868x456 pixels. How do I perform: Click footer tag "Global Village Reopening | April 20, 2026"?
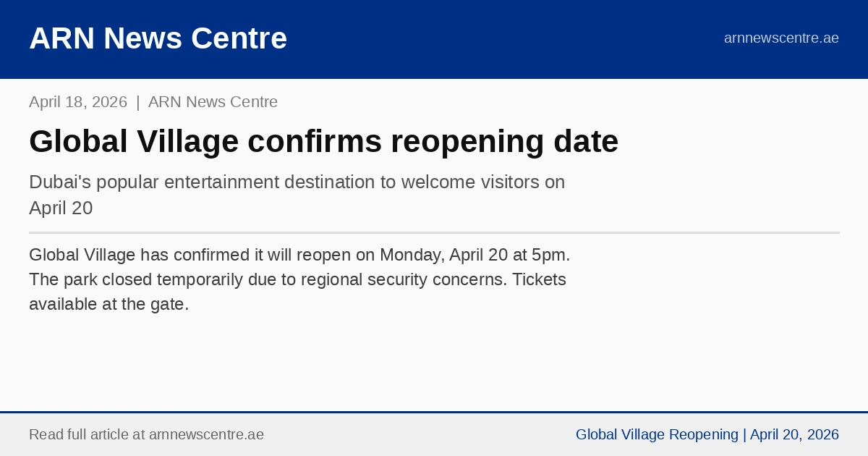[x=707, y=435]
